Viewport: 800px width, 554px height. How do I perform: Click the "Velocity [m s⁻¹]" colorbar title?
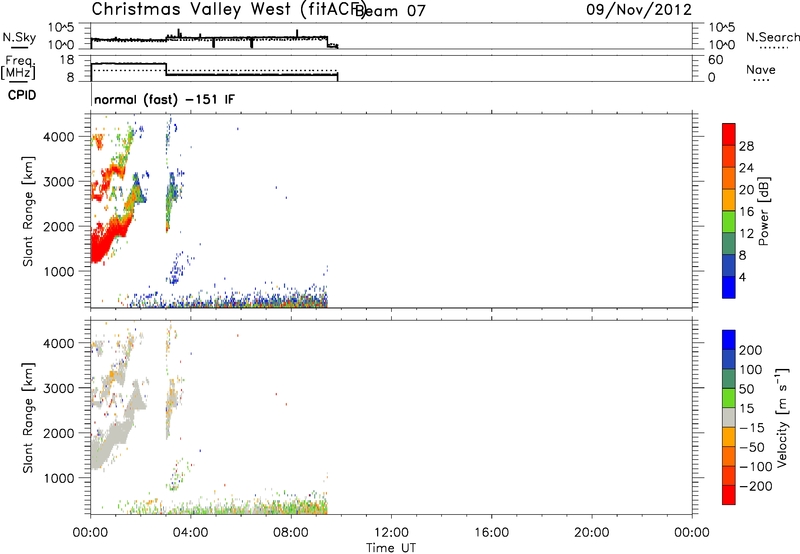782,417
